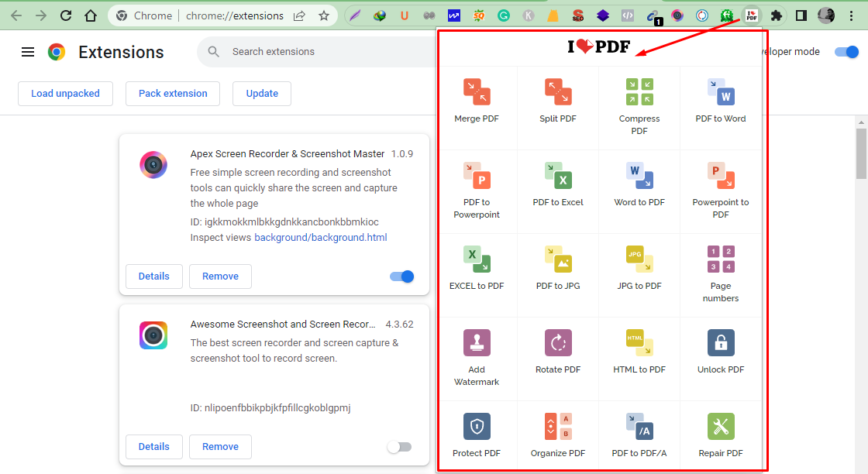This screenshot has height=474, width=868.
Task: Toggle the side panel button
Action: click(x=801, y=15)
